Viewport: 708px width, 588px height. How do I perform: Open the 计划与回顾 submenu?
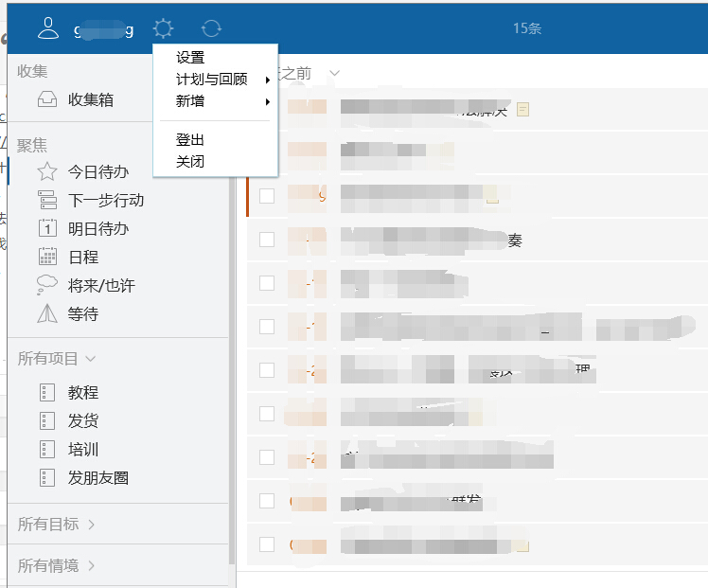[212, 80]
